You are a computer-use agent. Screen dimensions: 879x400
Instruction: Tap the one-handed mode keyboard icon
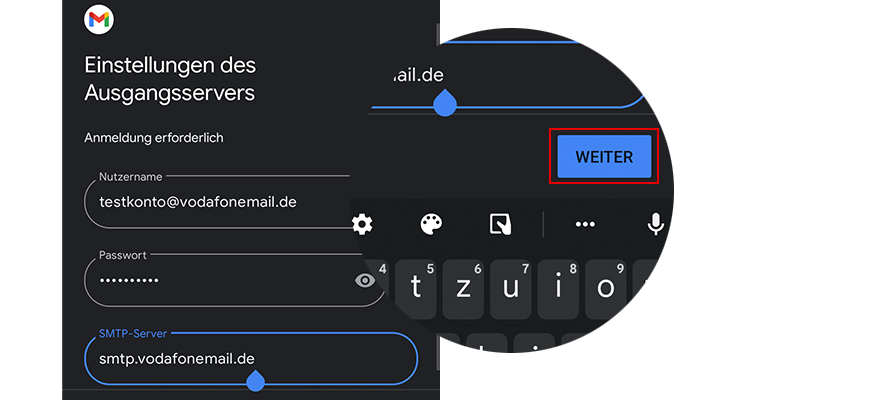500,224
